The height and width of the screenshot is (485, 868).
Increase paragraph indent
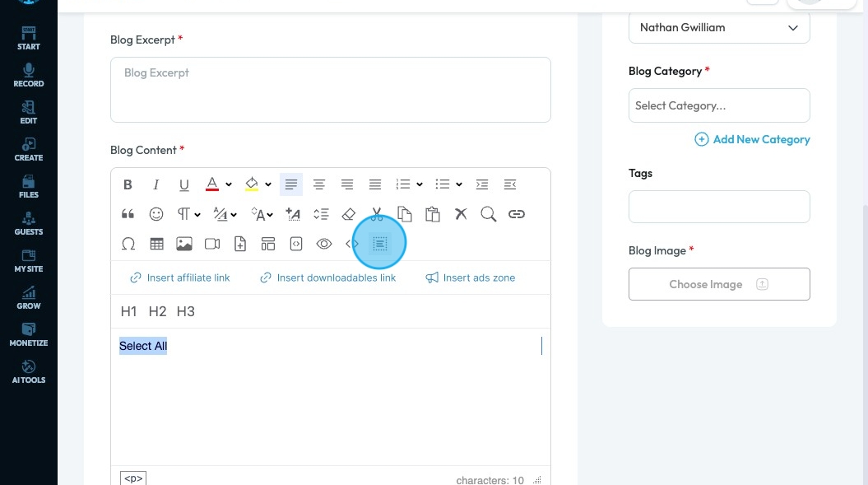coord(482,184)
